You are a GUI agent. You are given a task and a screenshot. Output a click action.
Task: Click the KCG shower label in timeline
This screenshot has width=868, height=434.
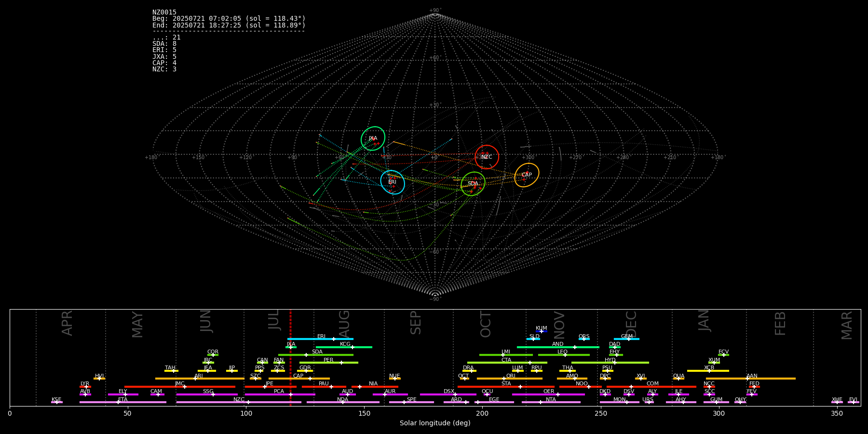(x=345, y=344)
